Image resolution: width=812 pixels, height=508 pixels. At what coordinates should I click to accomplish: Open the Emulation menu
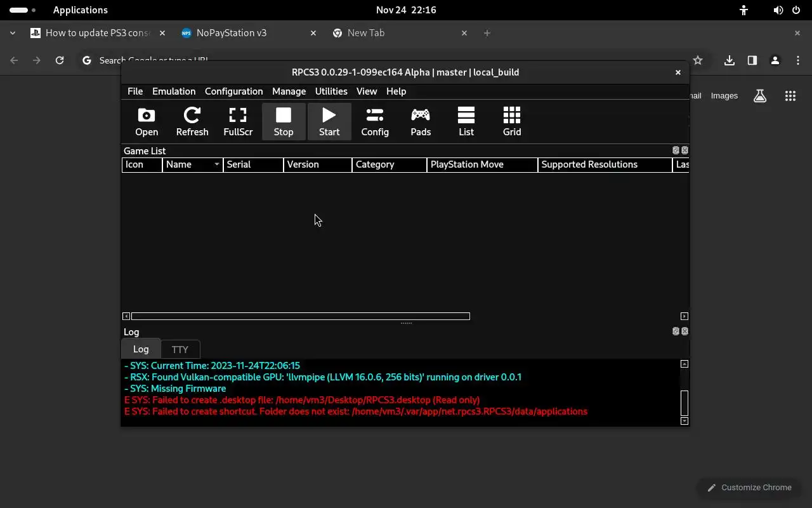point(174,91)
